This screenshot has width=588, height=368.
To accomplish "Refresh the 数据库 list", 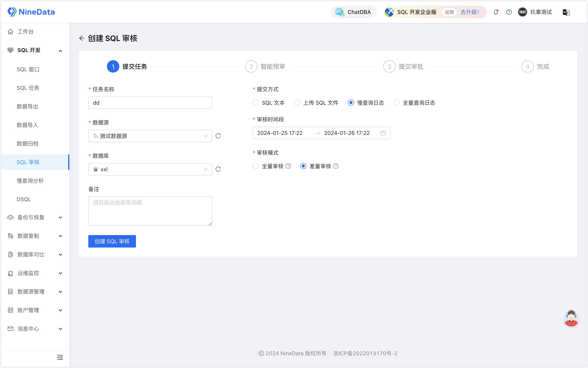I will tap(218, 169).
